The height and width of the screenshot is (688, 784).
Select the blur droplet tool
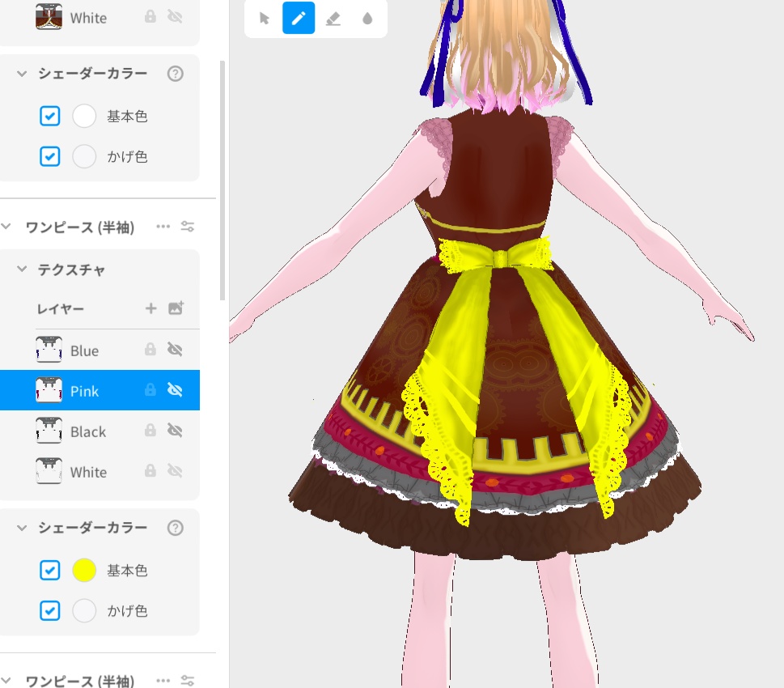[367, 18]
